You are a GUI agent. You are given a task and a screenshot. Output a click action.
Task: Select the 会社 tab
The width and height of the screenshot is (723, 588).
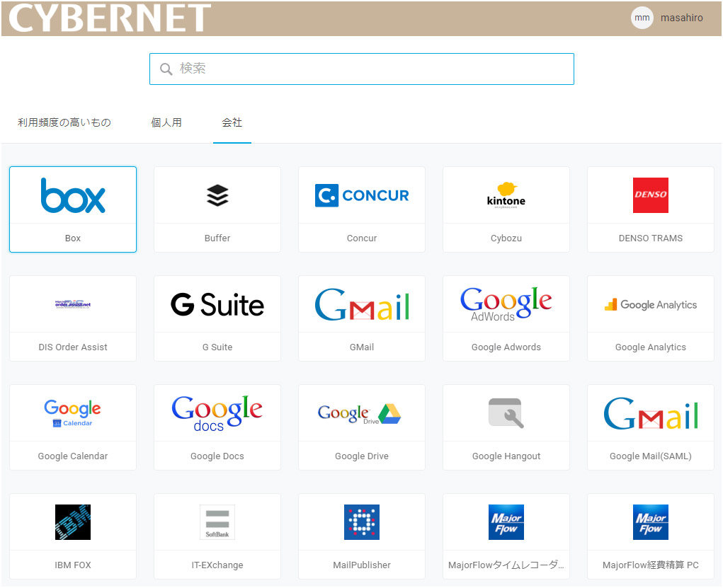point(232,122)
